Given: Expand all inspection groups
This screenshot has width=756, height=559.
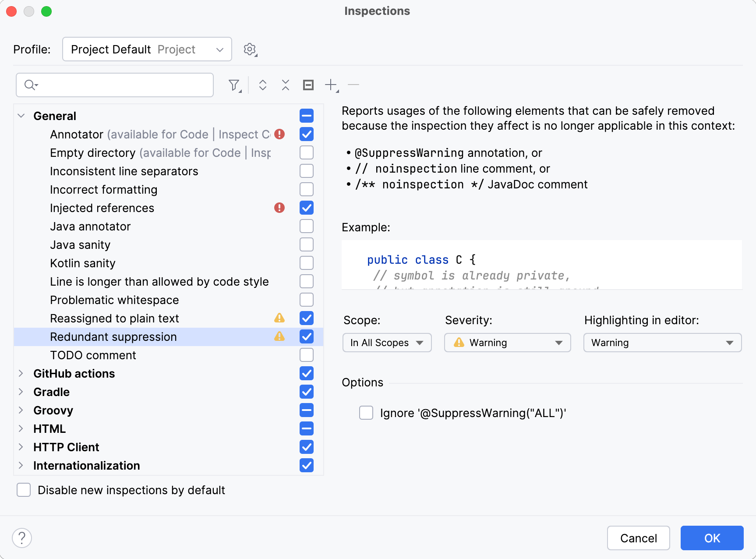Looking at the screenshot, I should [x=263, y=85].
